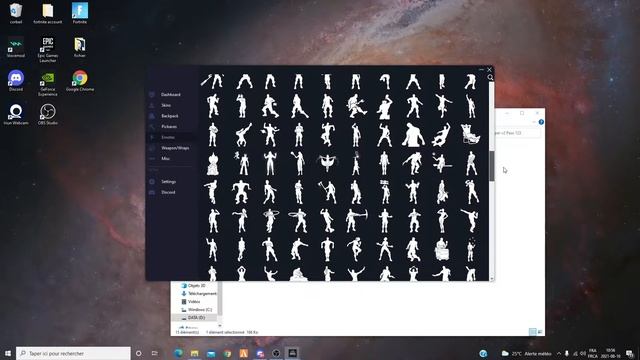Open Cortana from the taskbar
This screenshot has height=360, width=640.
coord(139,353)
